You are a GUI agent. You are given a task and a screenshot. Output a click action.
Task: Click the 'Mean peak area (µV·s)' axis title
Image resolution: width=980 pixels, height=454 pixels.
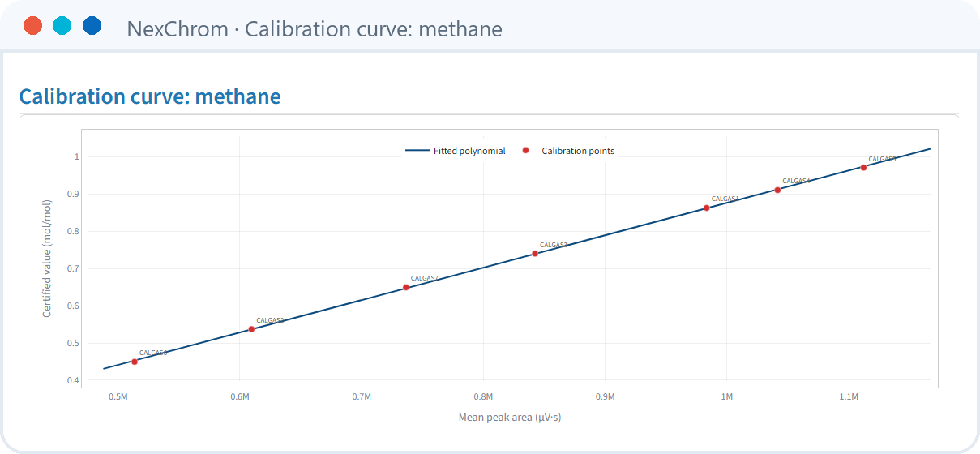[x=510, y=418]
